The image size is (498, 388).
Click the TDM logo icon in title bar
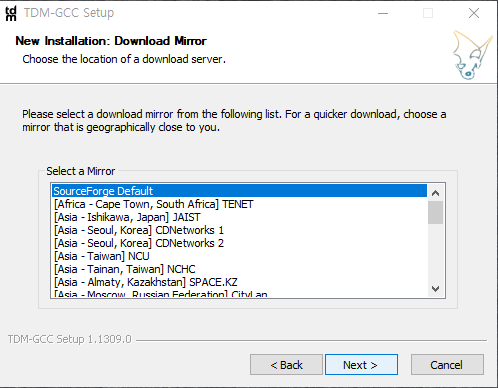11,13
